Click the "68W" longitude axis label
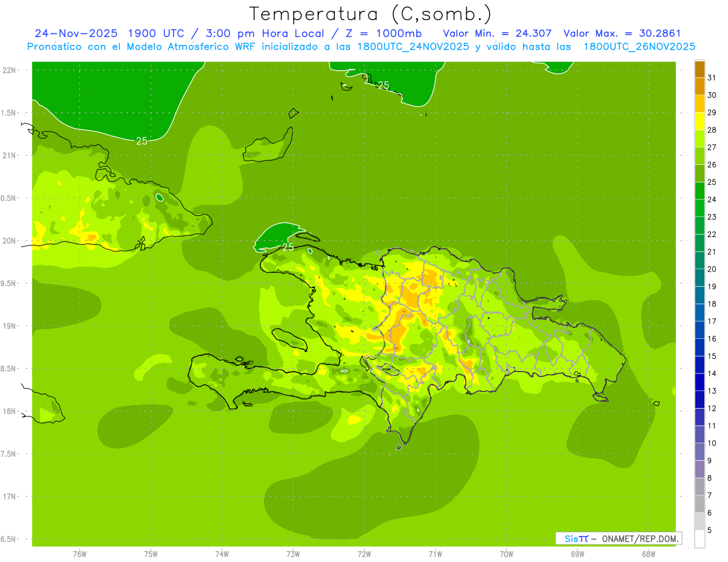 [x=649, y=554]
